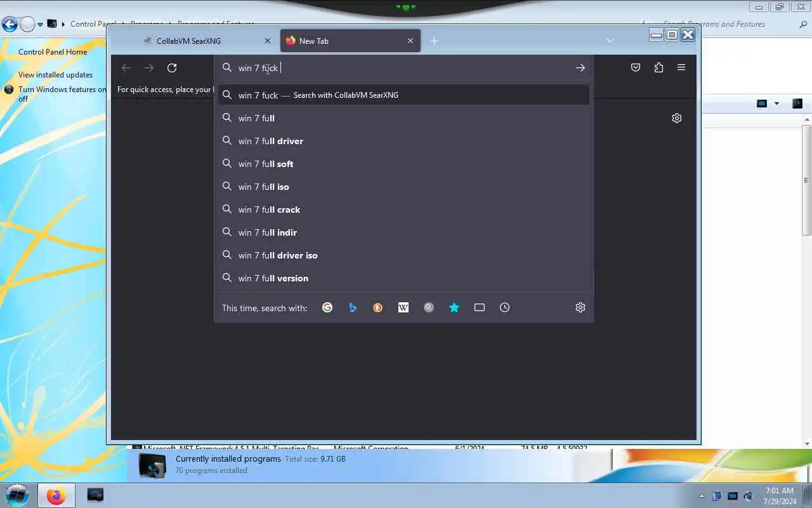Open View installed updates link
Screen dimensions: 812x508
pos(55,75)
